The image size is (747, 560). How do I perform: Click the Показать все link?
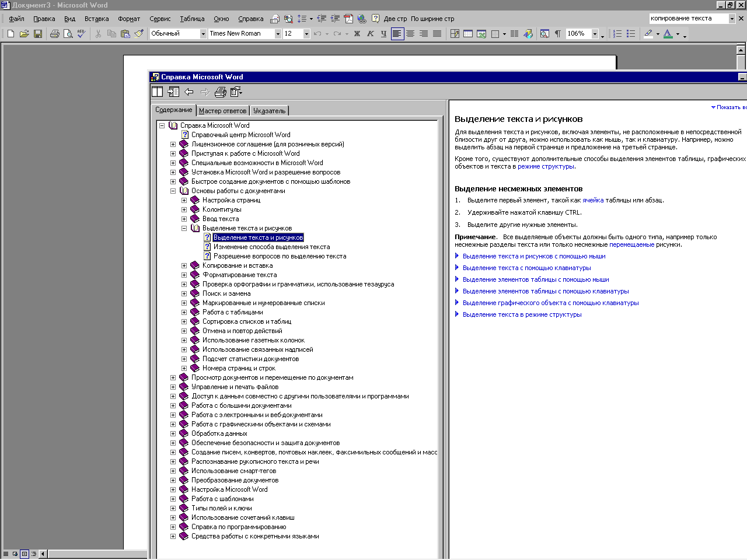729,107
